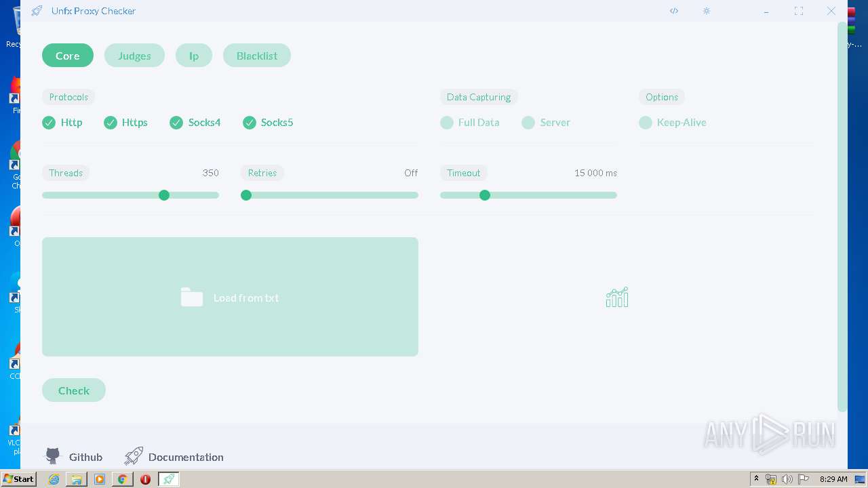Click the vertical scrollbar of the app
Image resolution: width=868 pixels, height=488 pixels.
[x=842, y=216]
